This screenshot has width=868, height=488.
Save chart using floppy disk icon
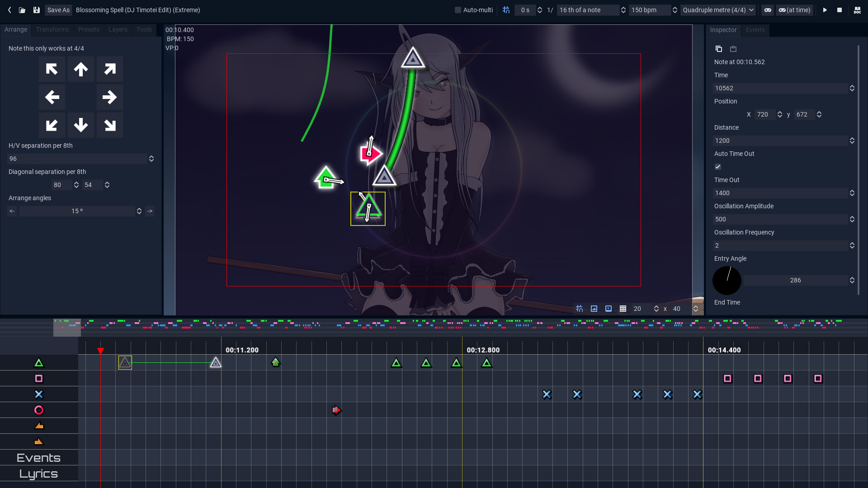[37, 10]
